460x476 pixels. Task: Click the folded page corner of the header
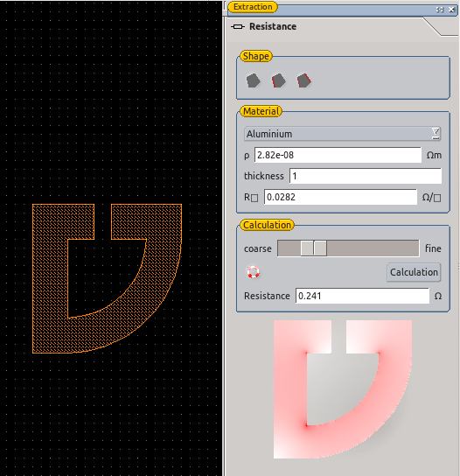440,27
